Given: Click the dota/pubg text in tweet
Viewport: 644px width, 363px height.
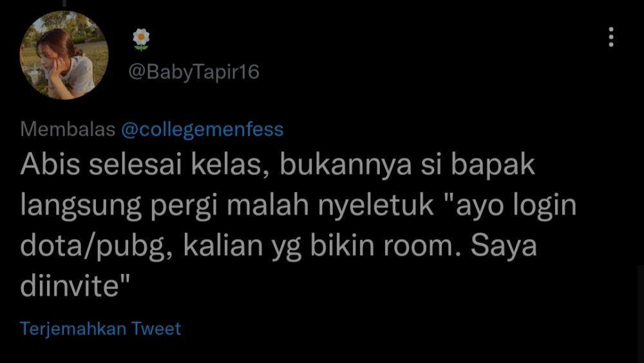Looking at the screenshot, I should pos(96,246).
